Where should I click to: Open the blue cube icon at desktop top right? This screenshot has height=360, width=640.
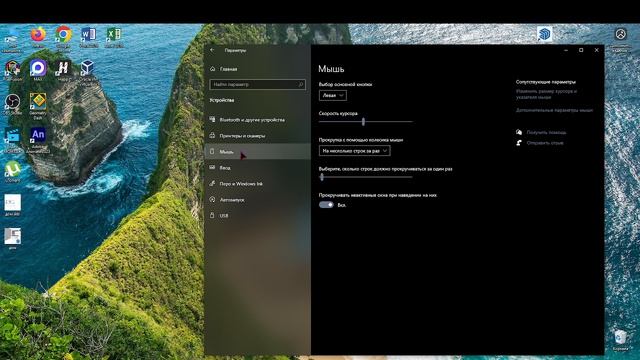click(x=544, y=34)
